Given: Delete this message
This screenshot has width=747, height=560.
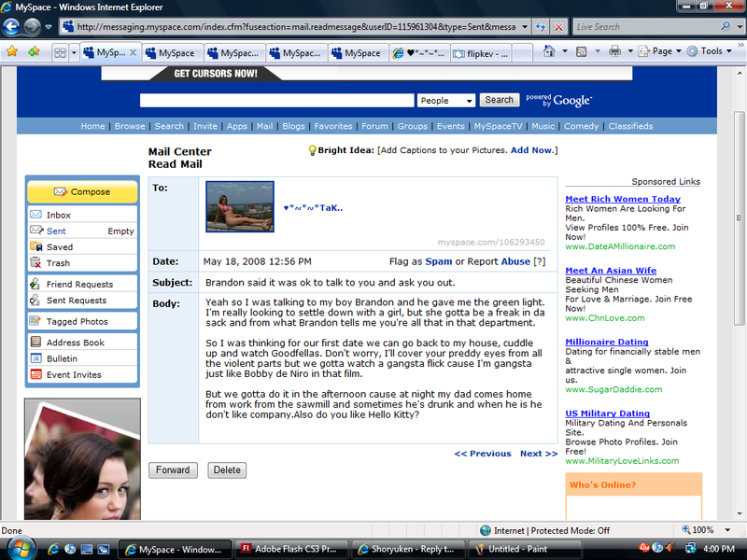Looking at the screenshot, I should click(227, 470).
